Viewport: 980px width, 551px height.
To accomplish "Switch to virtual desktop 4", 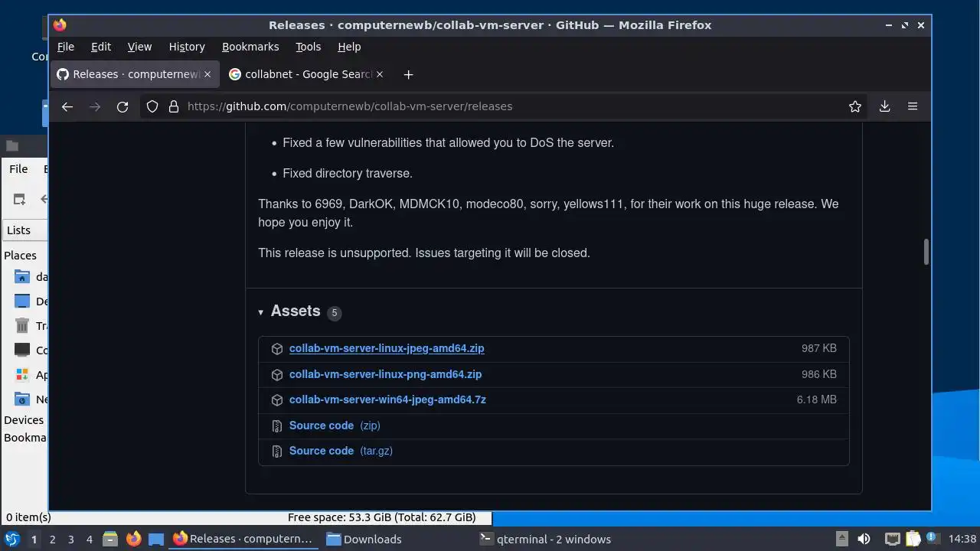I will coord(89,539).
